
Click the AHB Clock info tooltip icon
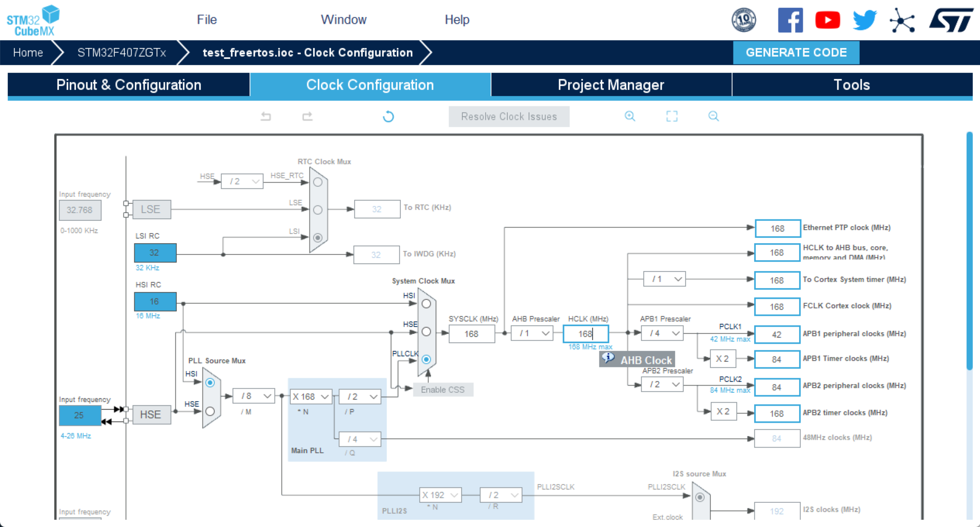(x=608, y=357)
